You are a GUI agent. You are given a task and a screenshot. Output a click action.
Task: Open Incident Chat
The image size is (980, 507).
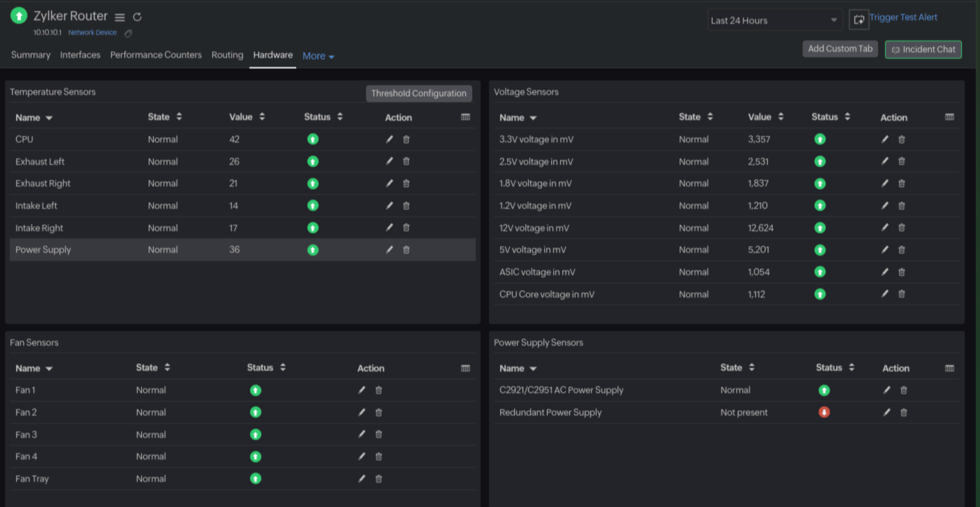(x=923, y=50)
